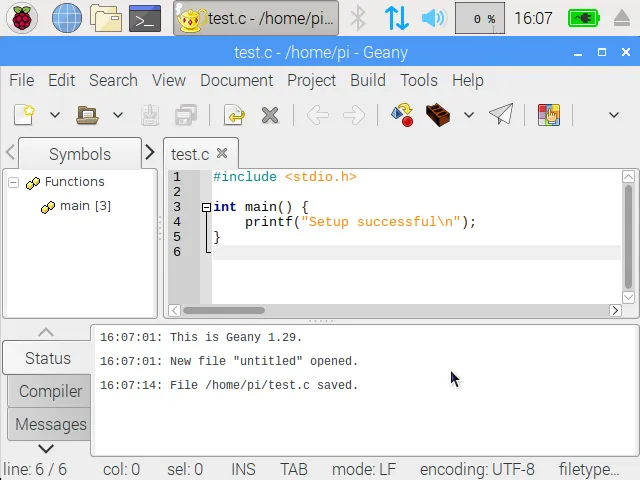The height and width of the screenshot is (480, 640).
Task: Open a file using the toolbar icon
Action: tap(87, 115)
